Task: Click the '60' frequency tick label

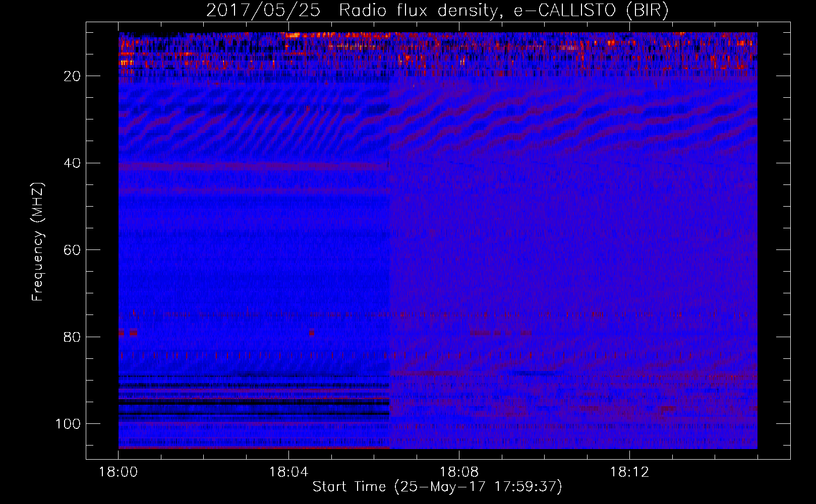Action: (x=72, y=250)
